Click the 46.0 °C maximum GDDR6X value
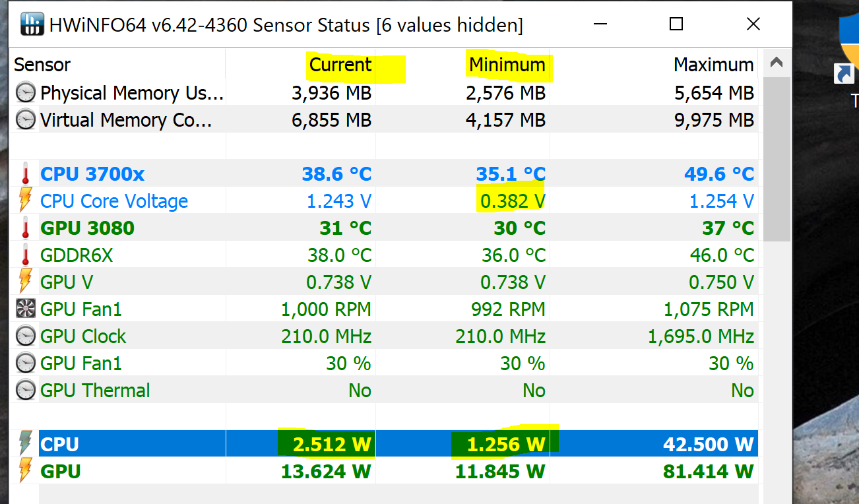Screen dimensions: 859x504 721,255
